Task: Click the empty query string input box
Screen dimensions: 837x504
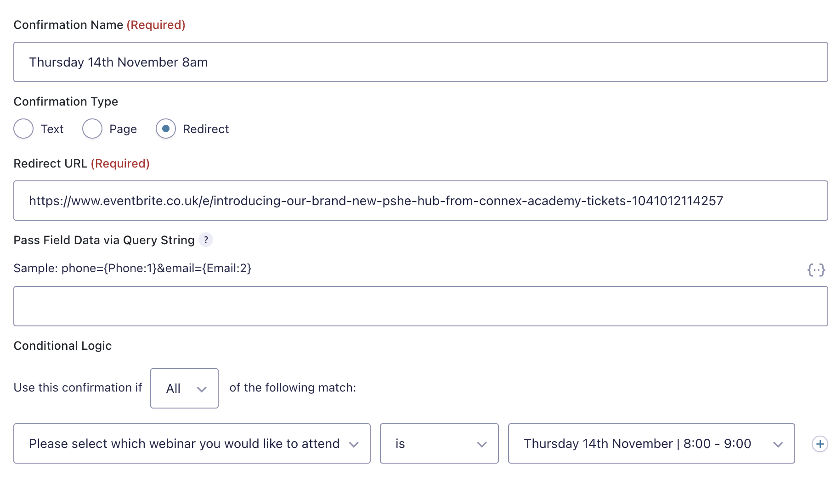Action: [x=420, y=306]
